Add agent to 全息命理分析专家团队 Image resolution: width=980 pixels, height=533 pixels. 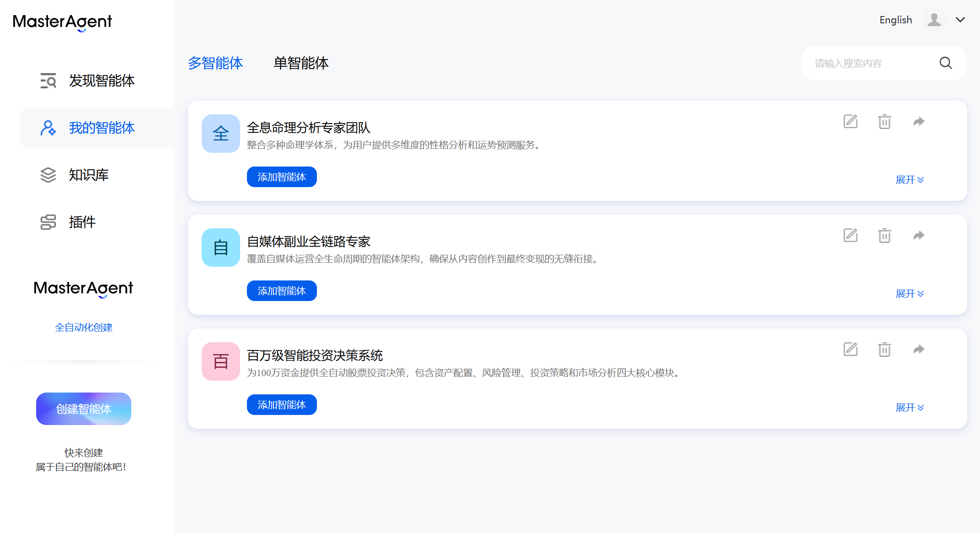[282, 177]
